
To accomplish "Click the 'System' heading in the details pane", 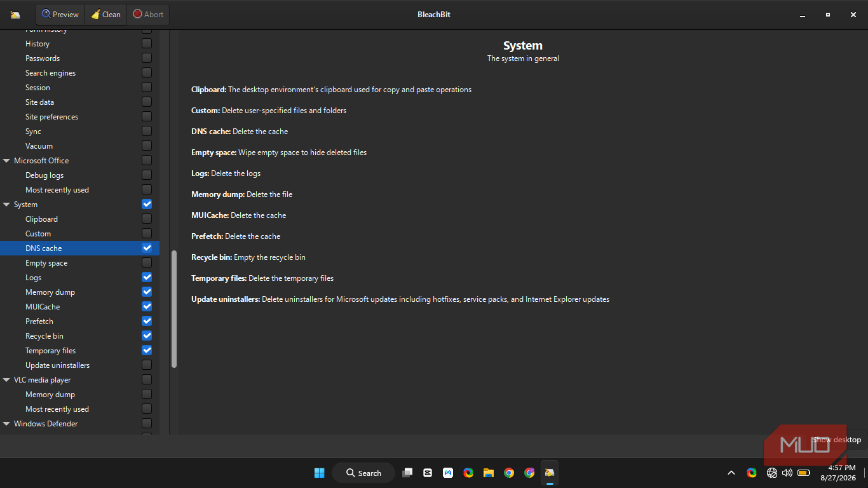I will pyautogui.click(x=523, y=46).
